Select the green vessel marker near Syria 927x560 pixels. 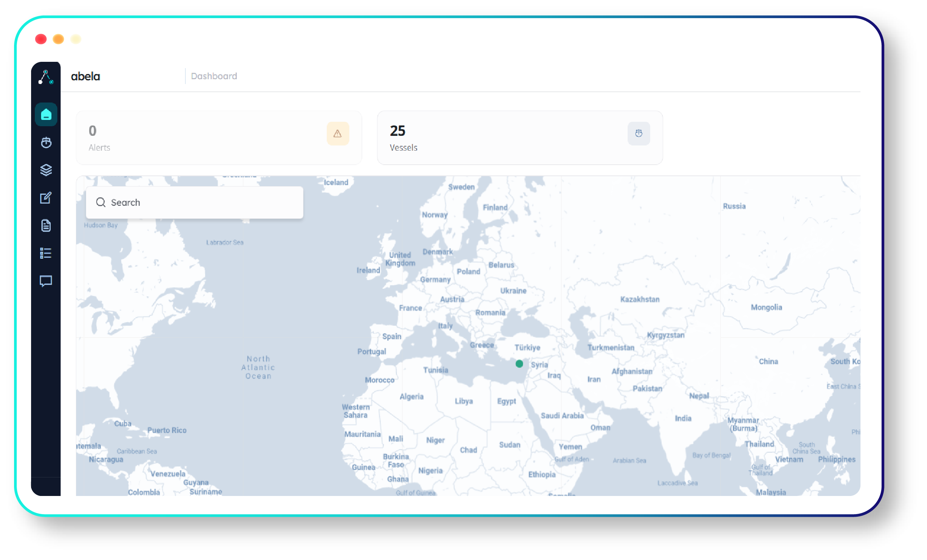(519, 364)
